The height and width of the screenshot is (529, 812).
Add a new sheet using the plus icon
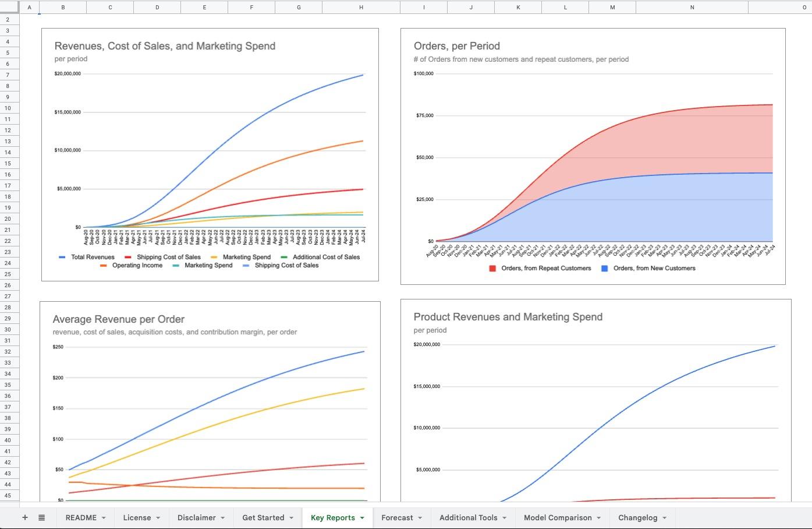(25, 517)
